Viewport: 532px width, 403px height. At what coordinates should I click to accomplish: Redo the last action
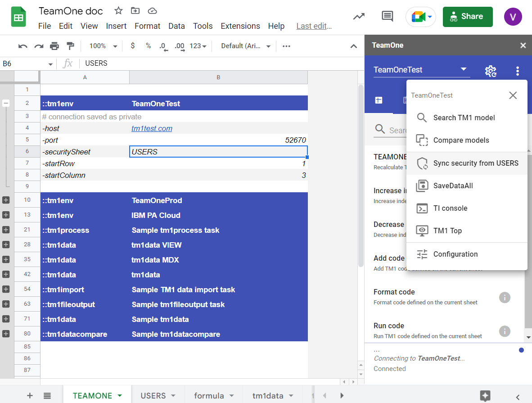tap(39, 46)
